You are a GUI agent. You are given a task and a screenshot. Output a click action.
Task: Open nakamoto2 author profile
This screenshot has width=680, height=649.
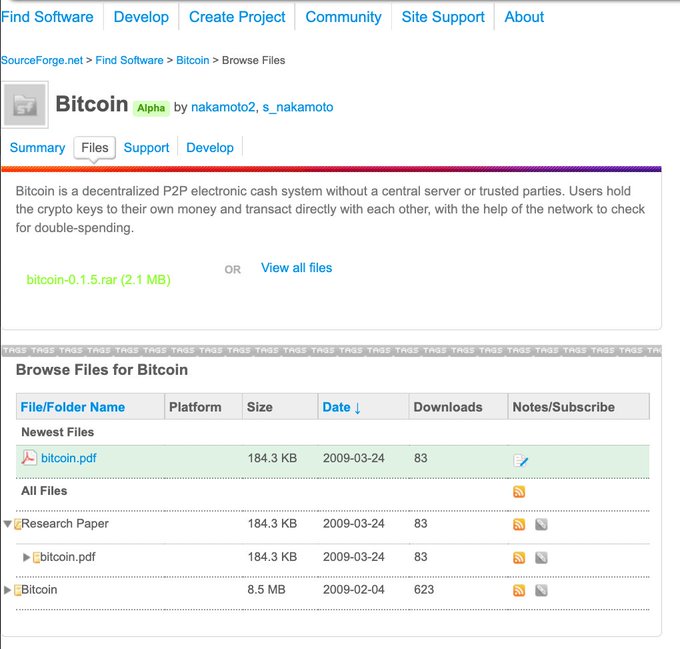(223, 107)
